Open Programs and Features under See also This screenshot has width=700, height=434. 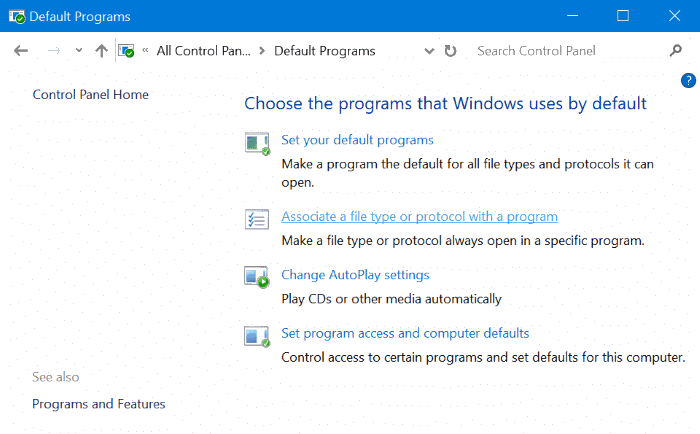(99, 404)
